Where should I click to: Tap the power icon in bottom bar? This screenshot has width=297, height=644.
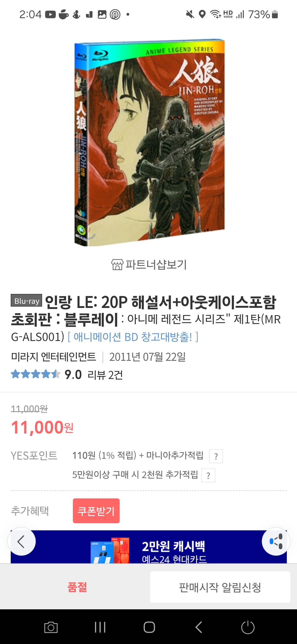[248, 627]
